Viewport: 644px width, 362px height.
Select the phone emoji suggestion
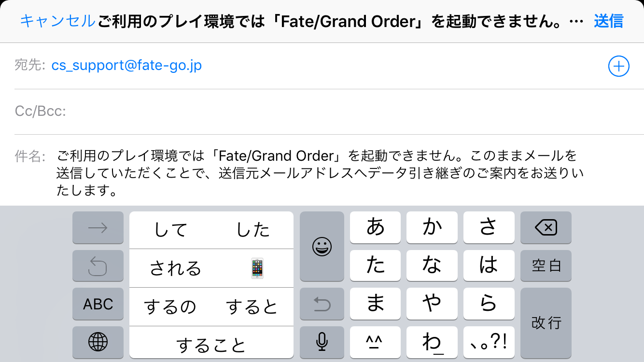[257, 268]
